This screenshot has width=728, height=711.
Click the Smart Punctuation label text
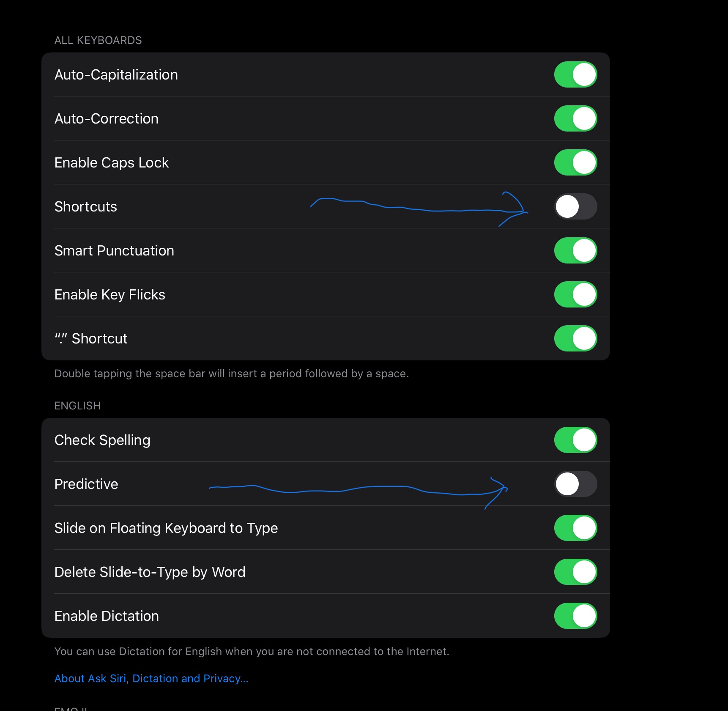(114, 250)
